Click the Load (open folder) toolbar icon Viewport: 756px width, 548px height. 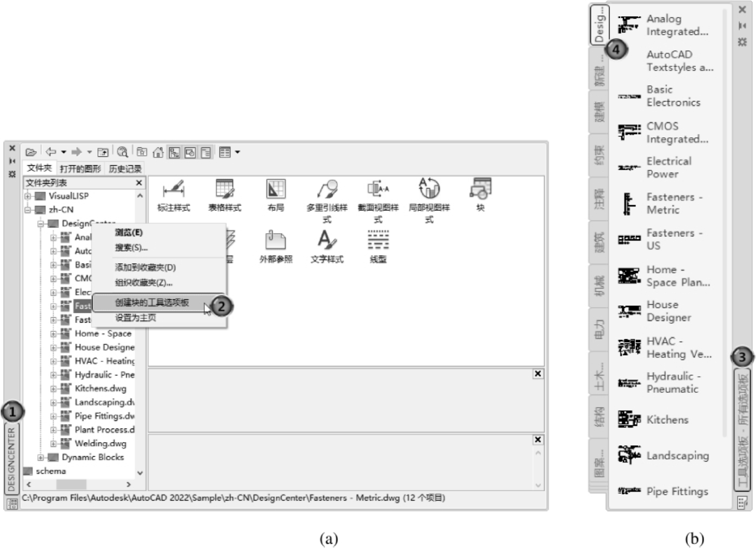coord(31,152)
